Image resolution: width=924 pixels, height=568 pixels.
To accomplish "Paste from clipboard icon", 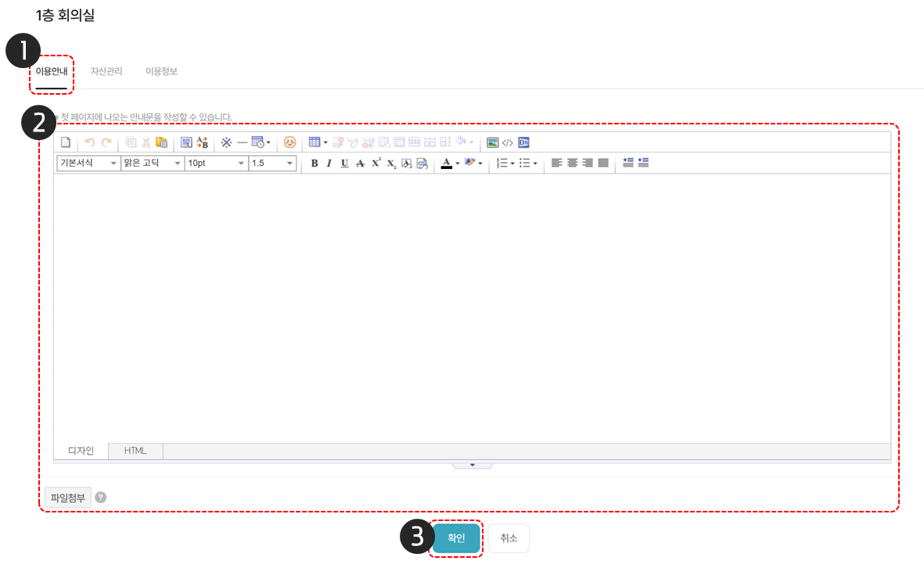I will (x=161, y=142).
